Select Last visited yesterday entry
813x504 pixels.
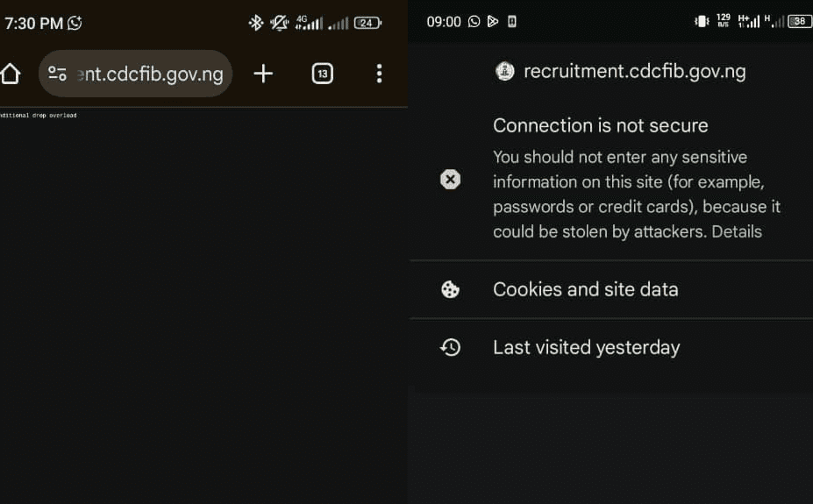tap(586, 347)
